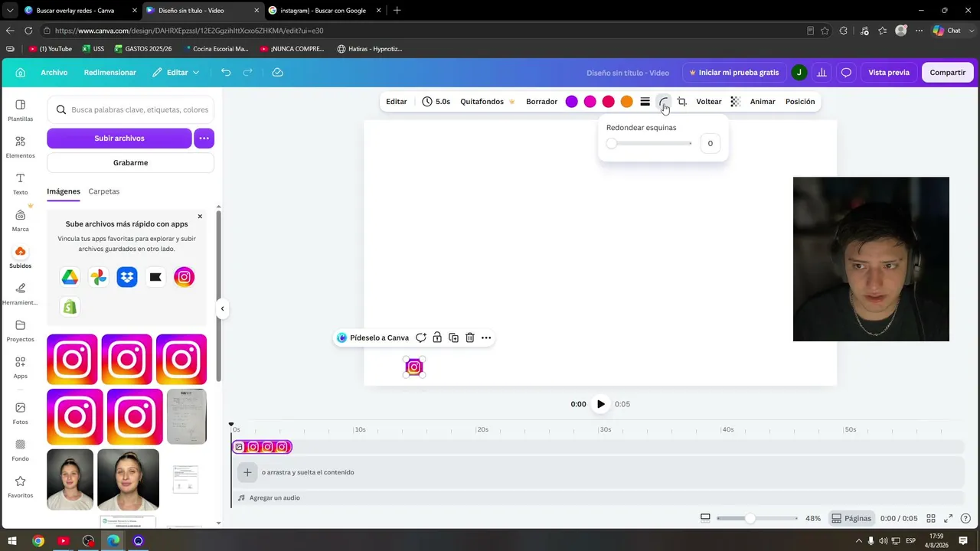Open the 5.0s duration setting

[x=436, y=102]
